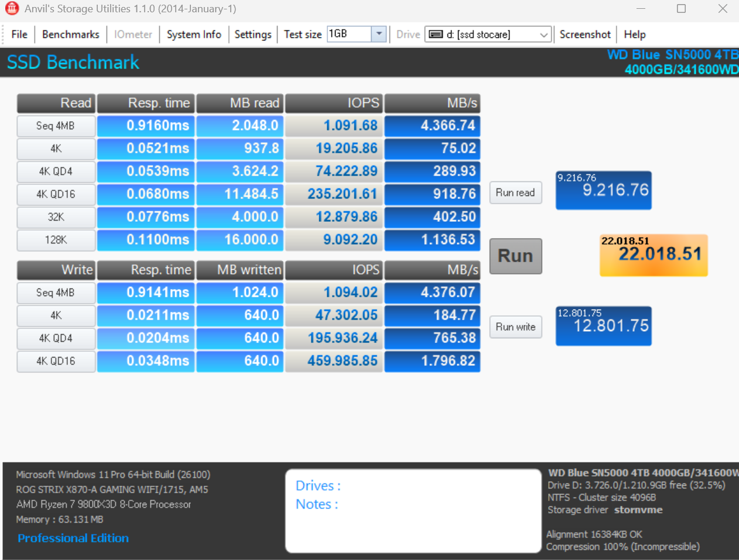This screenshot has width=739, height=560.
Task: Open the System Info menu
Action: click(194, 35)
